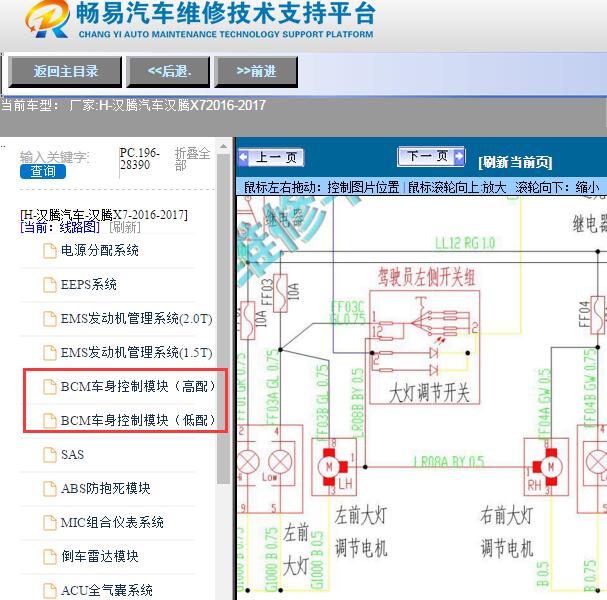
Task: Click the sidebar vertical scrollbar thumb
Action: [x=223, y=318]
